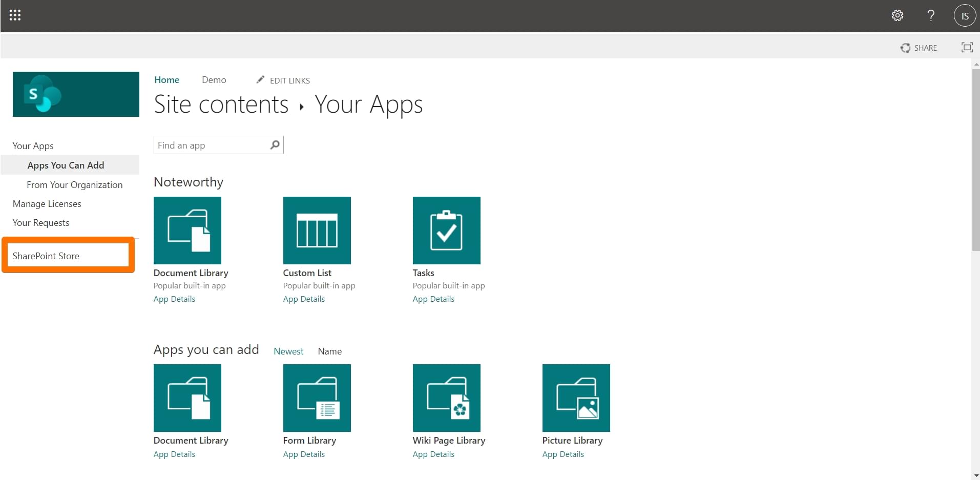Image resolution: width=980 pixels, height=480 pixels.
Task: Sort apps by Name
Action: tap(329, 351)
